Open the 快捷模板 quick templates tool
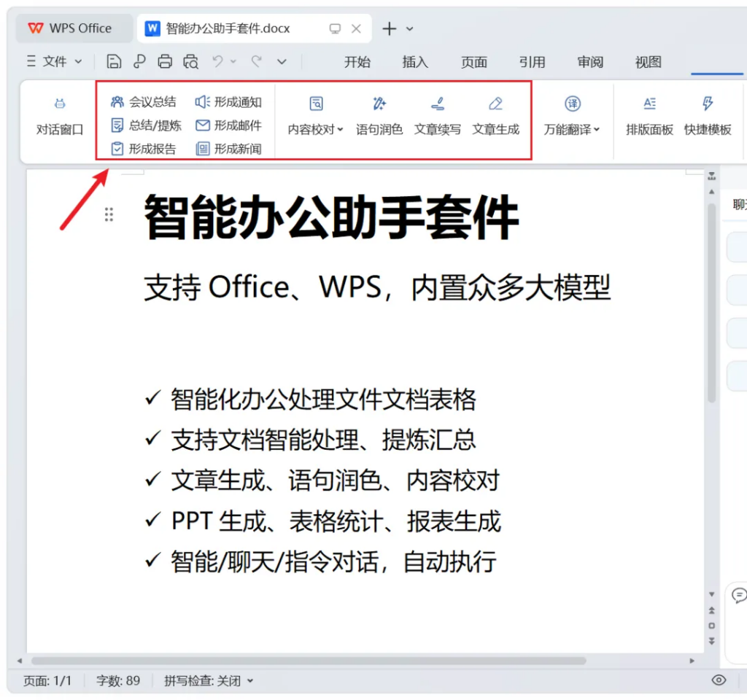Image resolution: width=747 pixels, height=700 pixels. coord(708,117)
